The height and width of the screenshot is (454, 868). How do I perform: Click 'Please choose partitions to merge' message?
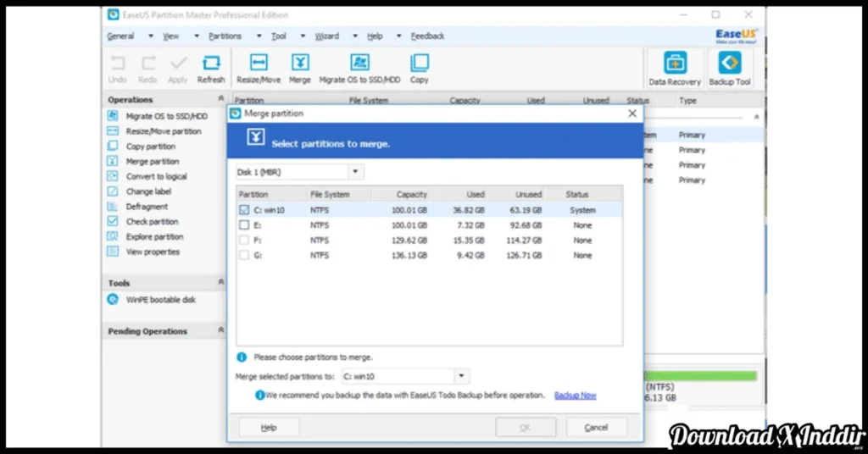pyautogui.click(x=313, y=357)
